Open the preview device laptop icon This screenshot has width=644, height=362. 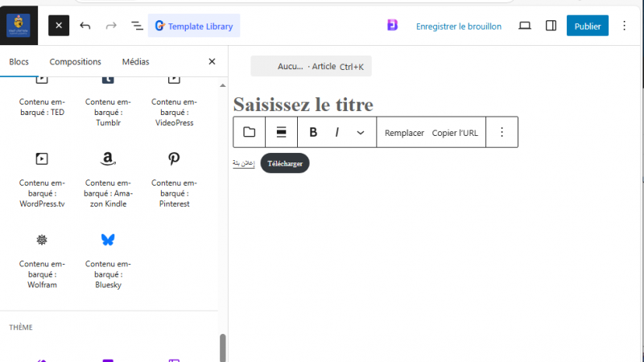525,26
